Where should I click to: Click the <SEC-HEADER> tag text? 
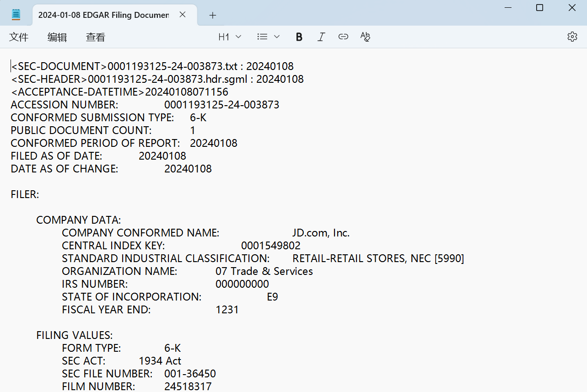(49, 79)
